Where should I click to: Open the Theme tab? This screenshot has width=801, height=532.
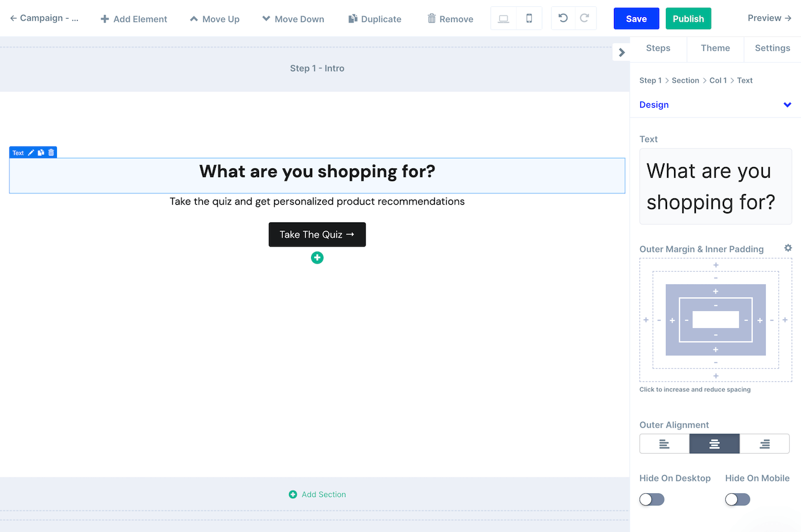(715, 48)
